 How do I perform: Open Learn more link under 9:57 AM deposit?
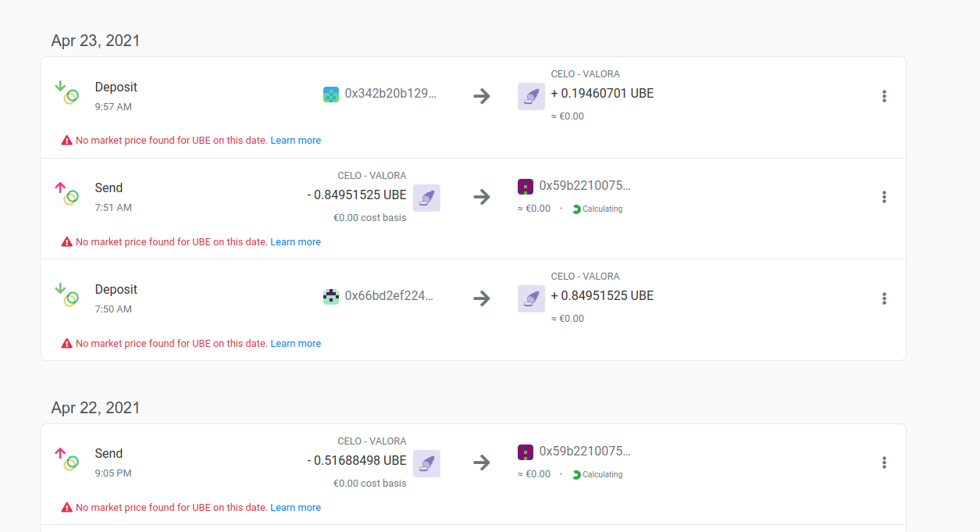295,141
